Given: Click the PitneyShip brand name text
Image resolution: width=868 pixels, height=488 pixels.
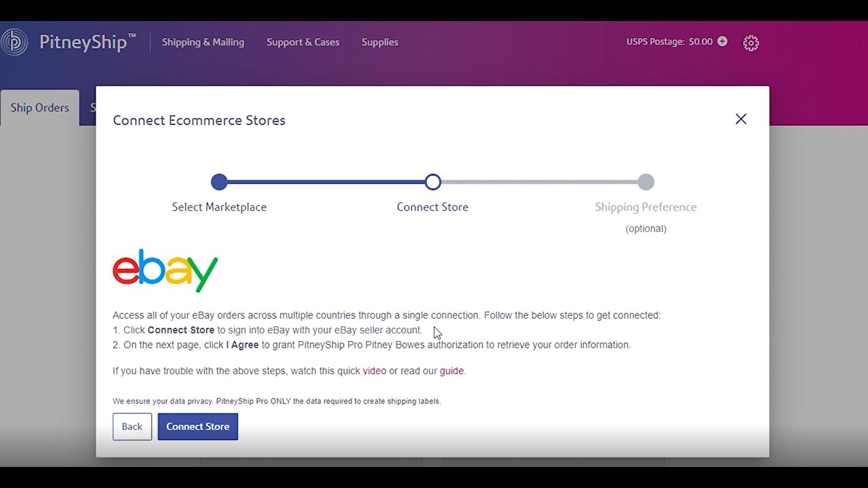Looking at the screenshot, I should (x=87, y=42).
